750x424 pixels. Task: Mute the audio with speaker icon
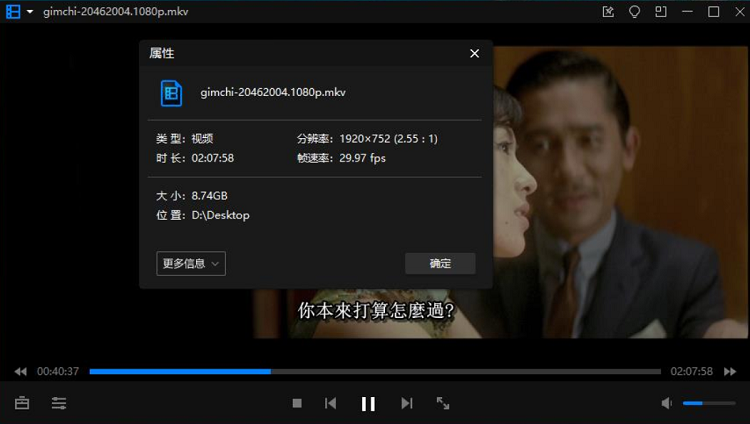click(667, 403)
